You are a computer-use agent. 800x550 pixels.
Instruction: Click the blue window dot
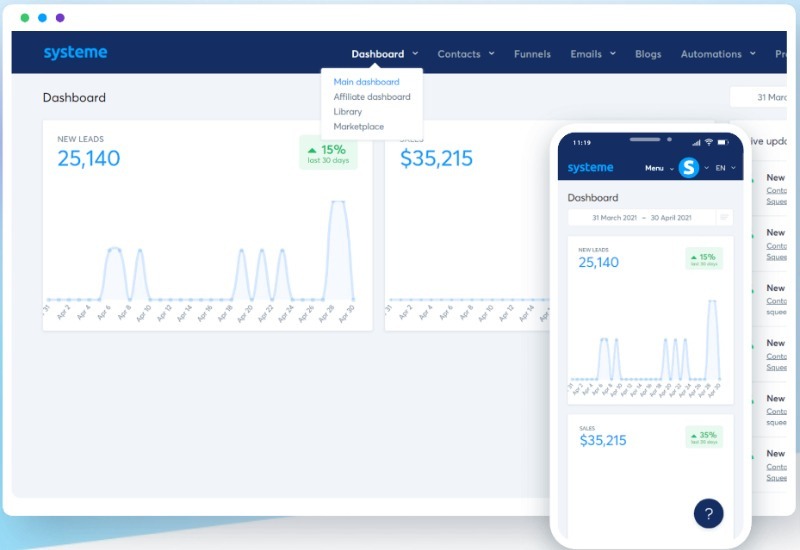[x=42, y=18]
